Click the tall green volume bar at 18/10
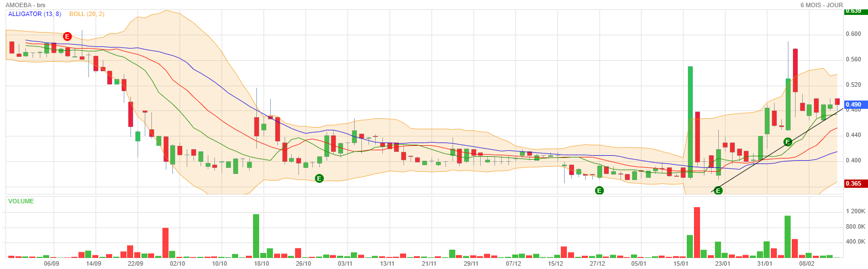Image resolution: width=868 pixels, height=269 pixels. point(256,236)
